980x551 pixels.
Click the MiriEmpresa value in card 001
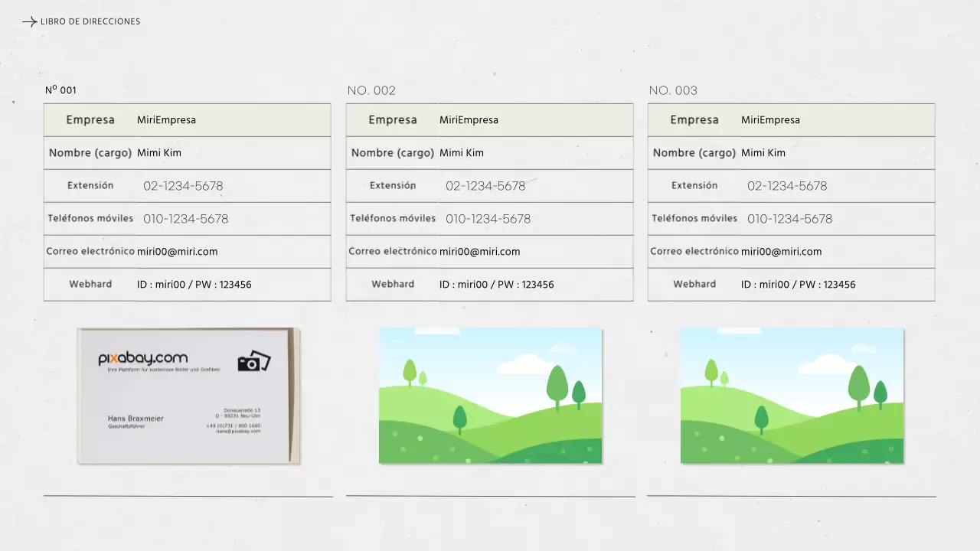(166, 120)
